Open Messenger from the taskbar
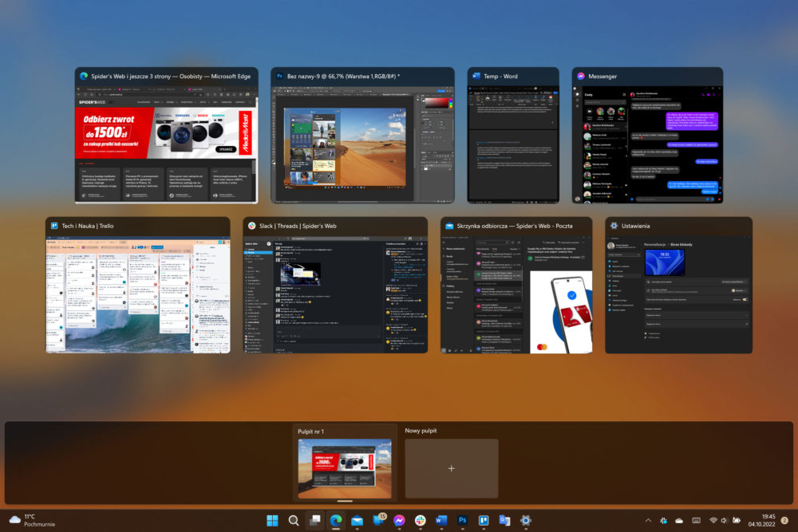This screenshot has height=532, width=798. coord(400,520)
